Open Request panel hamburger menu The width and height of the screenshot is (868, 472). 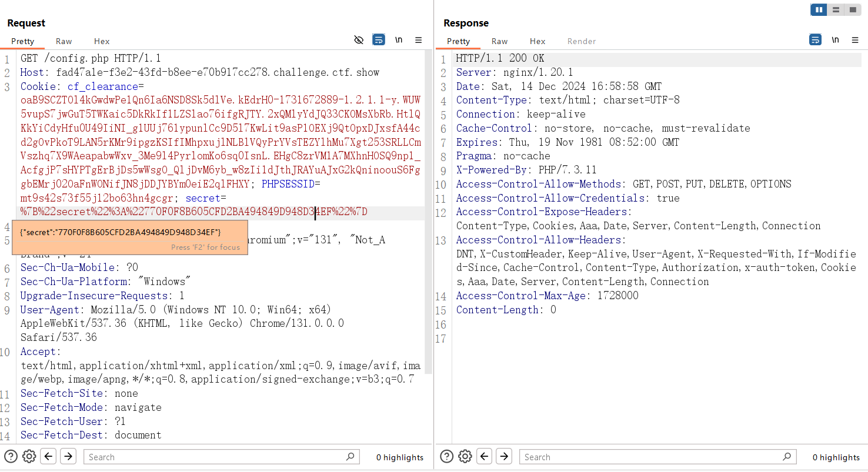pos(419,40)
